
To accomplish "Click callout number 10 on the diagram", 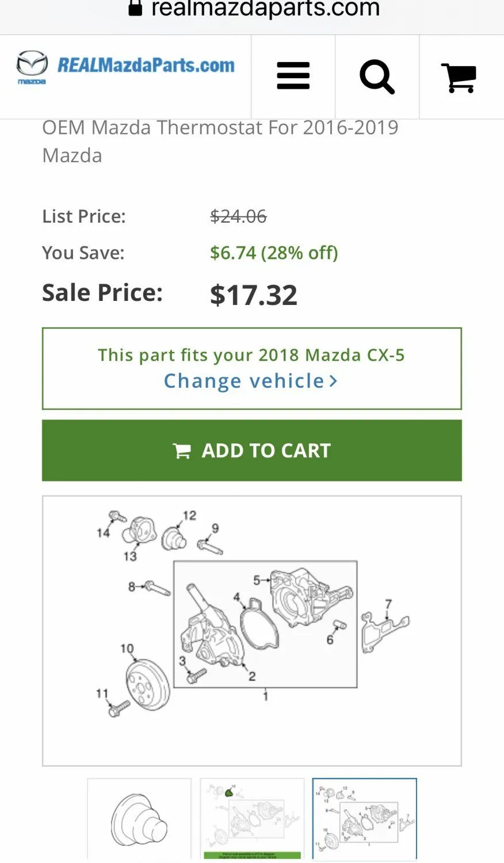I will [127, 648].
